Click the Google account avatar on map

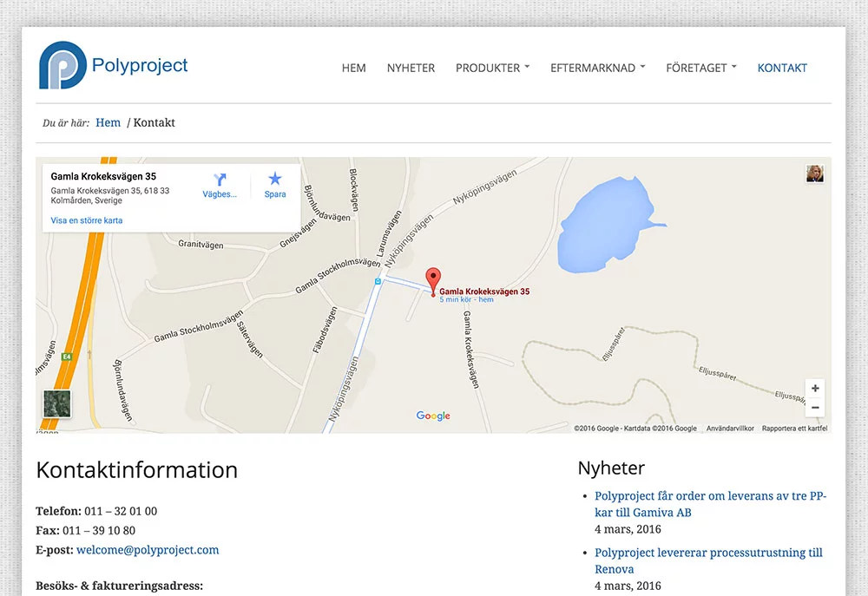(x=815, y=174)
